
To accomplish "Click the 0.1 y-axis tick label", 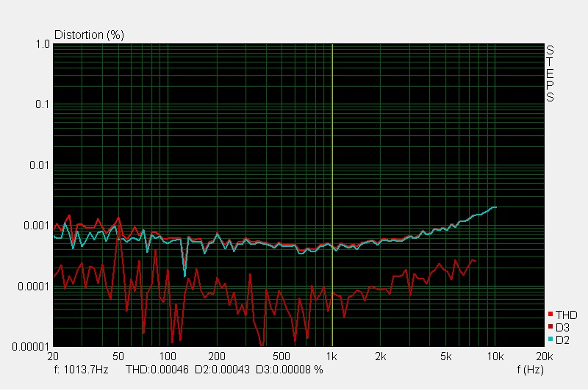I will 43,104.
